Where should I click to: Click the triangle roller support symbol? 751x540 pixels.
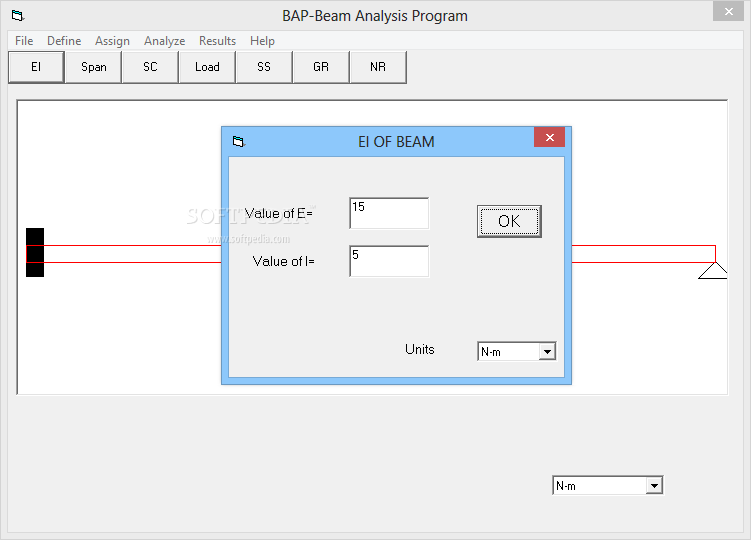pos(713,270)
